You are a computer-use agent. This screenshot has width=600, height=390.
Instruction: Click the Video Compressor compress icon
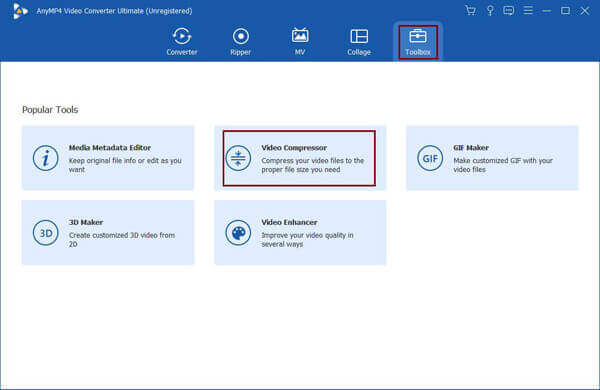238,158
